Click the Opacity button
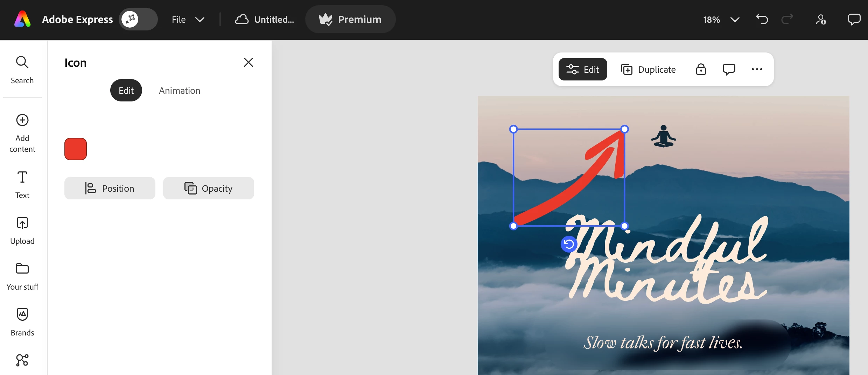 209,188
